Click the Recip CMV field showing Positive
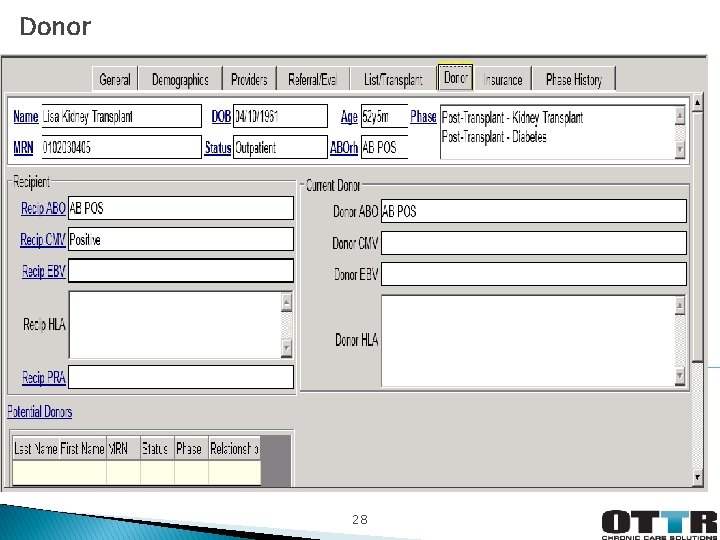This screenshot has height=540, width=720. [180, 239]
